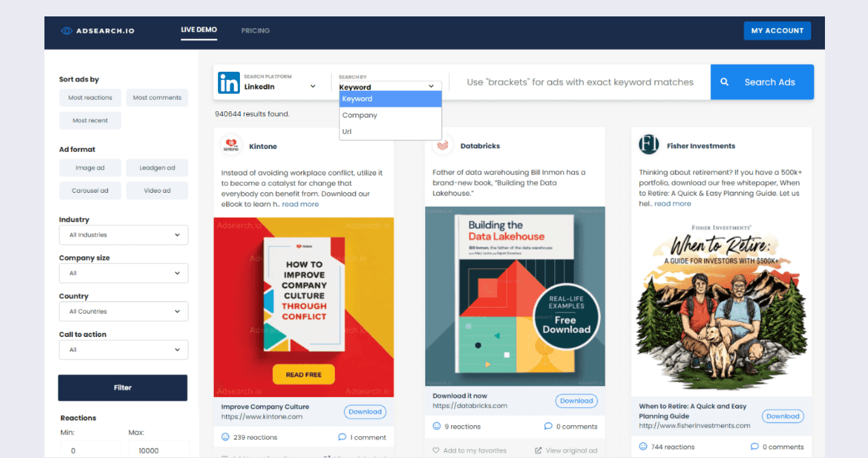Click the Search Ads button

[x=762, y=82]
